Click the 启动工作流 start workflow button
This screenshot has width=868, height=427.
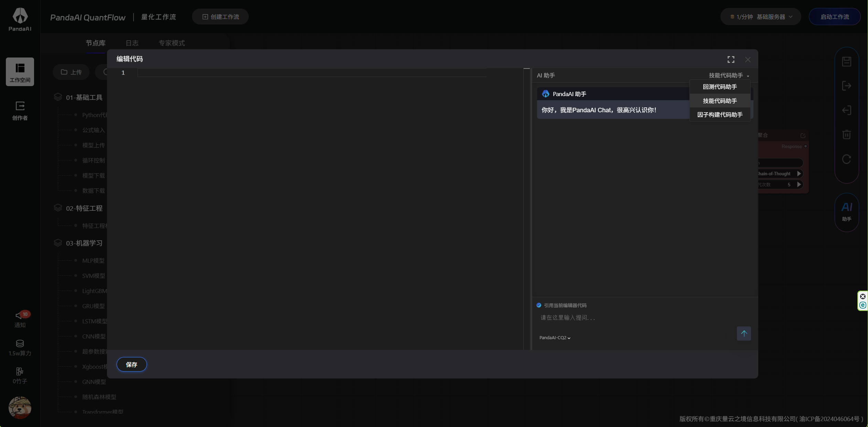click(x=834, y=17)
